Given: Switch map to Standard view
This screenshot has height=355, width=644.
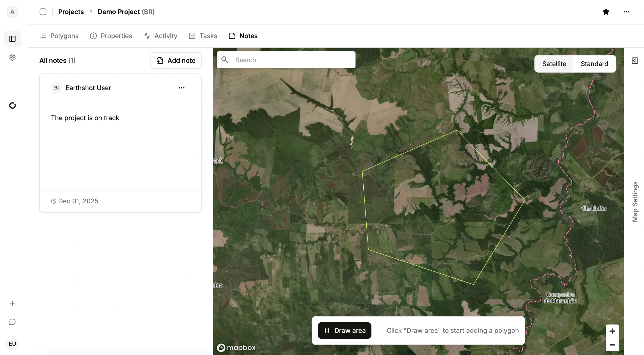Looking at the screenshot, I should click(594, 64).
